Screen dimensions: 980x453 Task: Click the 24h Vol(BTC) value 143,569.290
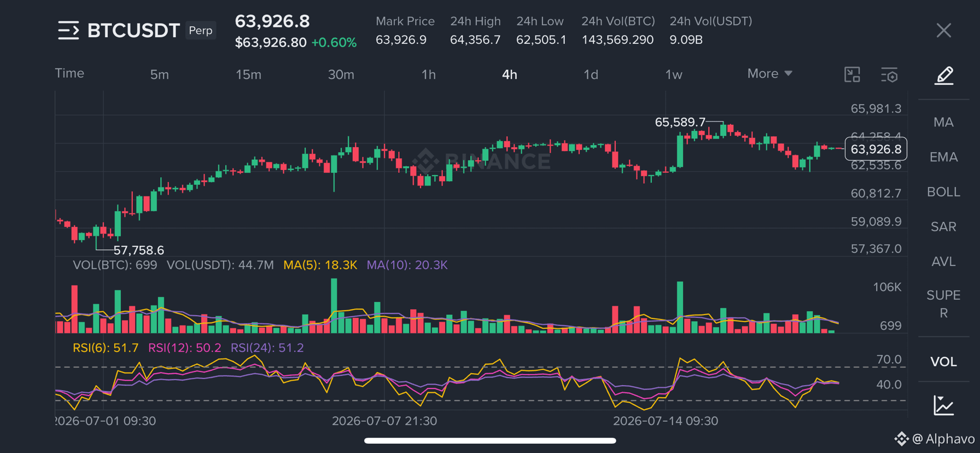[617, 40]
